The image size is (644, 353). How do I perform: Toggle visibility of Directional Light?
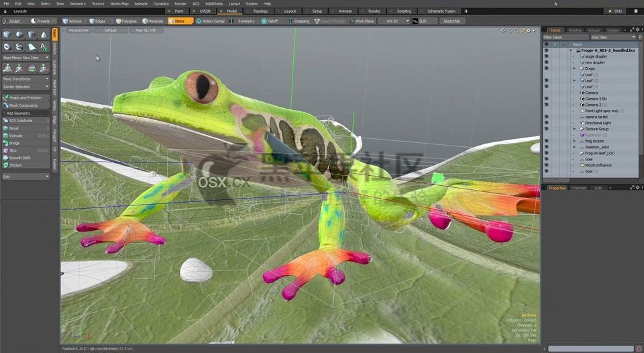(546, 123)
